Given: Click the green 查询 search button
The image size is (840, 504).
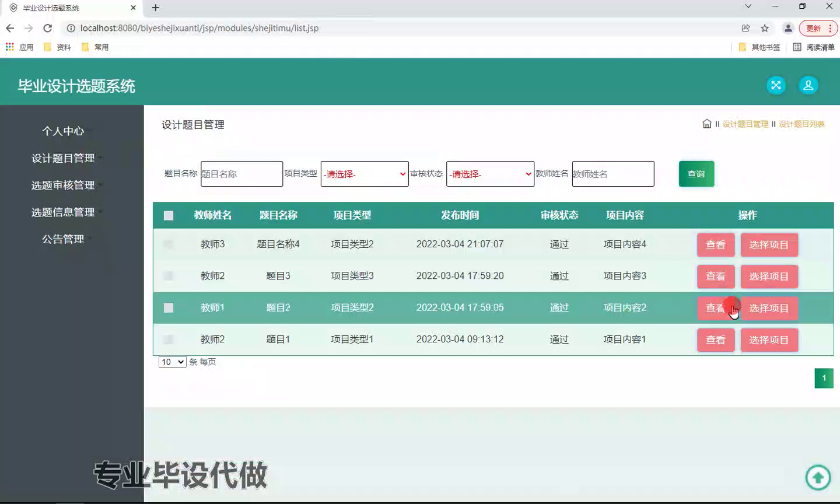Looking at the screenshot, I should click(x=696, y=174).
